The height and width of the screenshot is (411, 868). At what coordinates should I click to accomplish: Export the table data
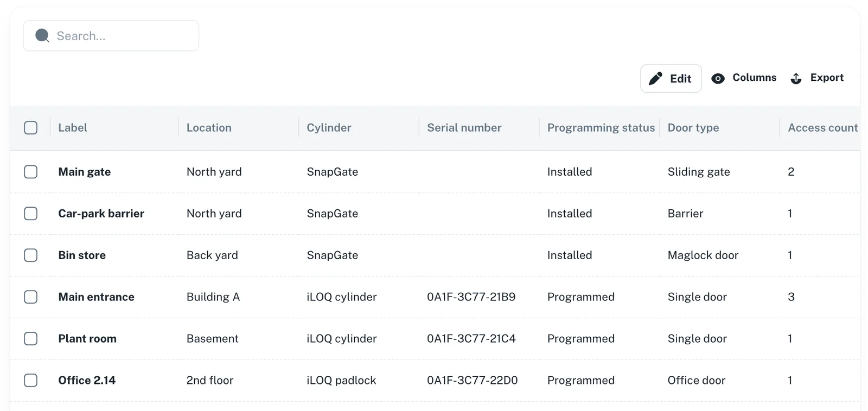[x=817, y=78]
